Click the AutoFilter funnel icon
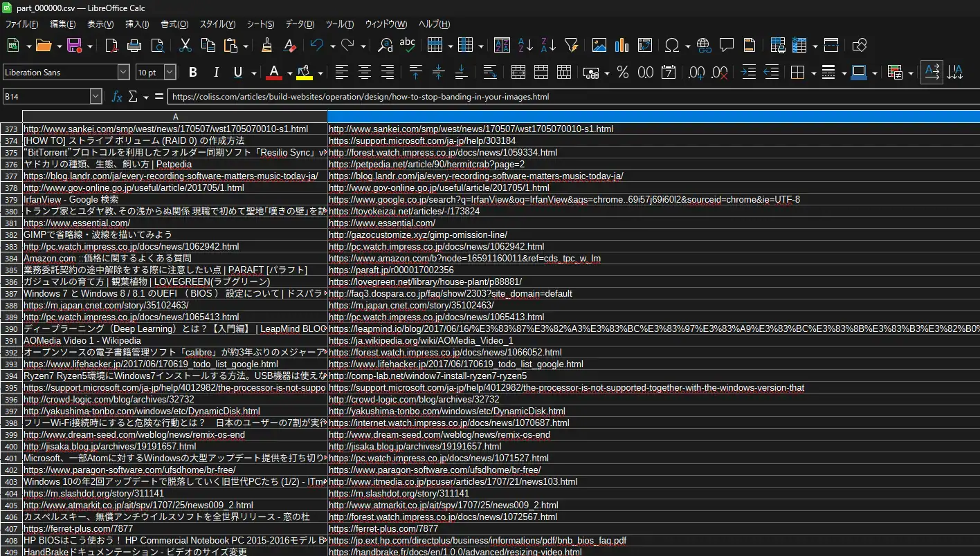980x556 pixels. tap(571, 46)
